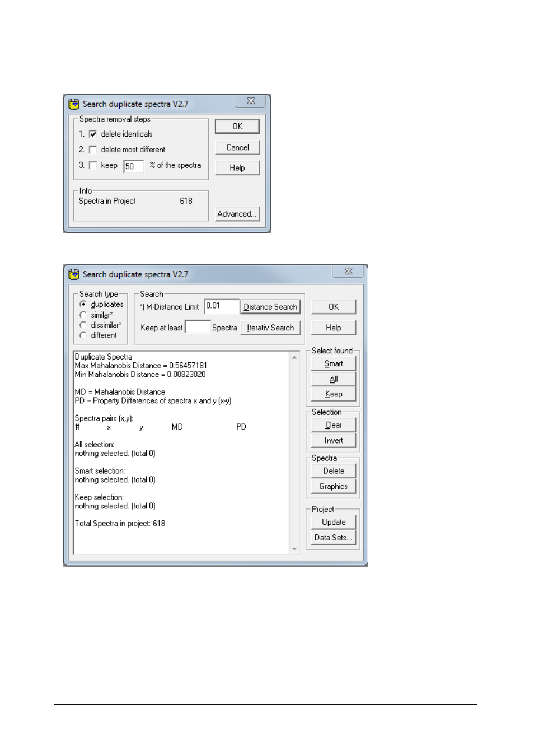Open spectra Graphics view
534x756 pixels.
[x=334, y=487]
